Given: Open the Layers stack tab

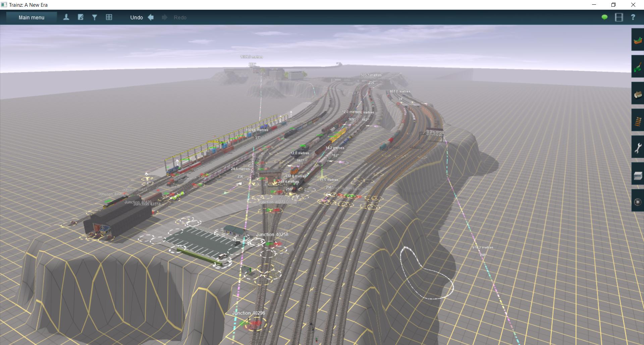Looking at the screenshot, I should (638, 174).
